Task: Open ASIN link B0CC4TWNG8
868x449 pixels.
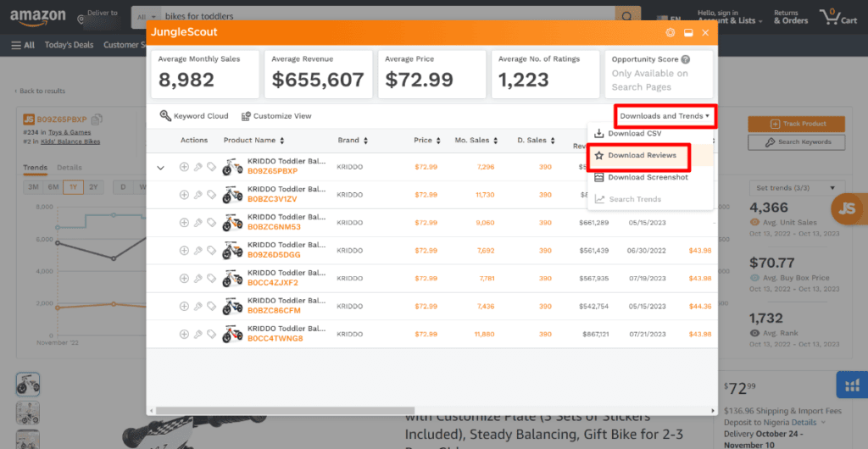Action: coord(275,338)
